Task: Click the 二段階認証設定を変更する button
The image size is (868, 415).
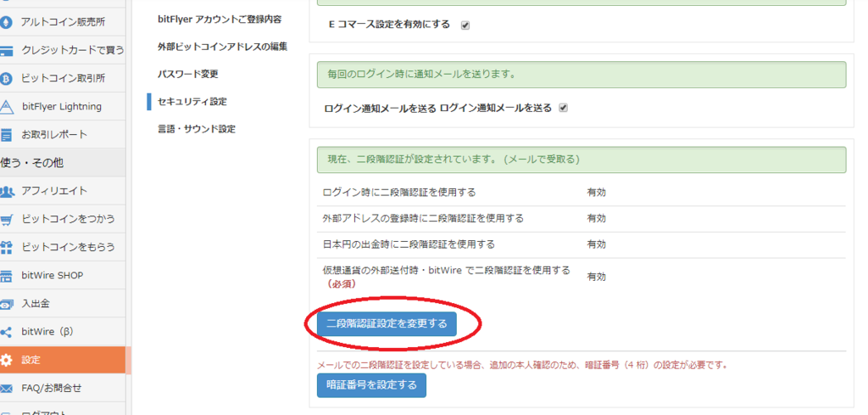Action: (387, 324)
